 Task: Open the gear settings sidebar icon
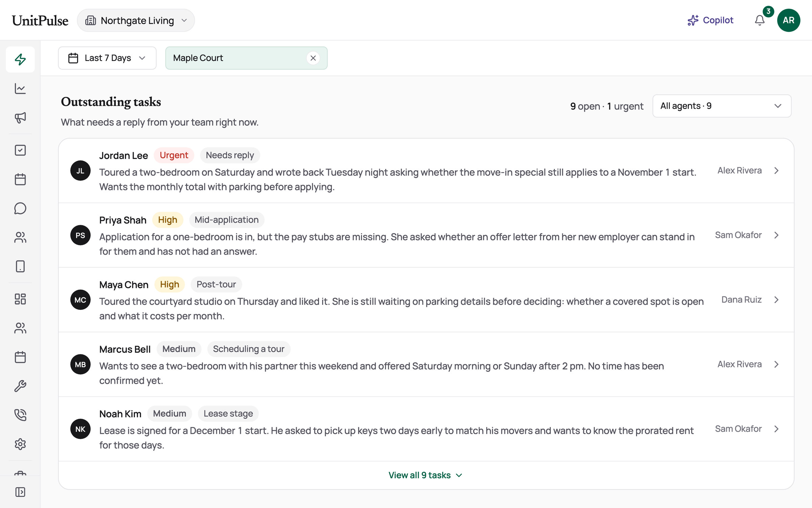coord(20,444)
